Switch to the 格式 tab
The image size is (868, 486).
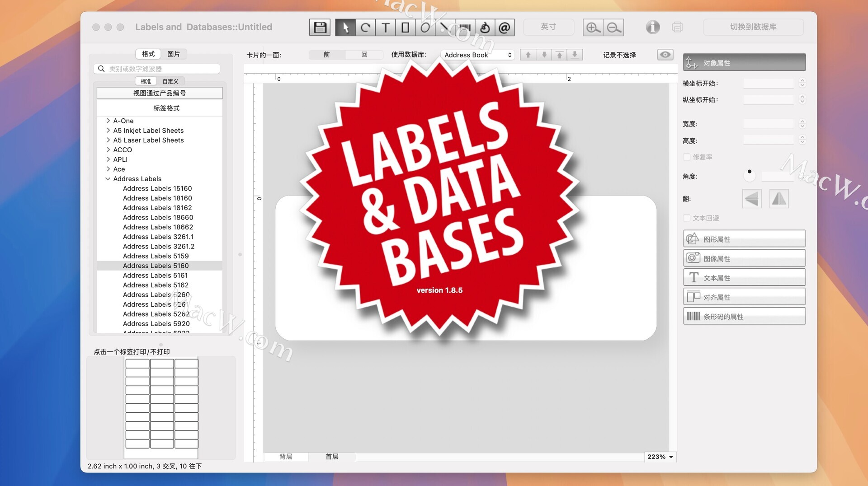[148, 54]
